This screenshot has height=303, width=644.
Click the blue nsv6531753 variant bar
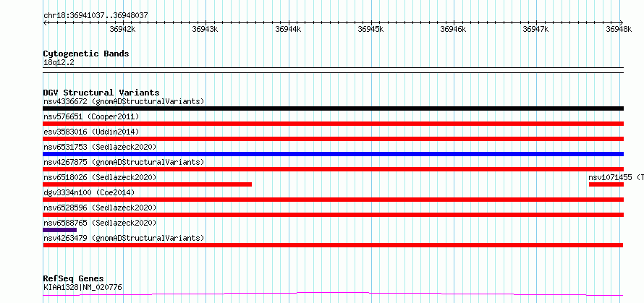pos(333,154)
